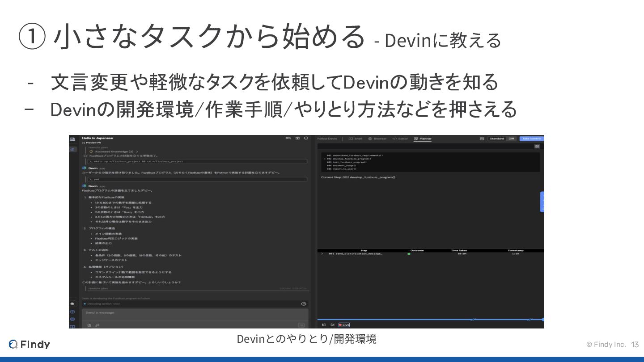Click the Findy logo at the slide's bottom left
Image resolution: width=644 pixels, height=362 pixels.
[x=30, y=344]
